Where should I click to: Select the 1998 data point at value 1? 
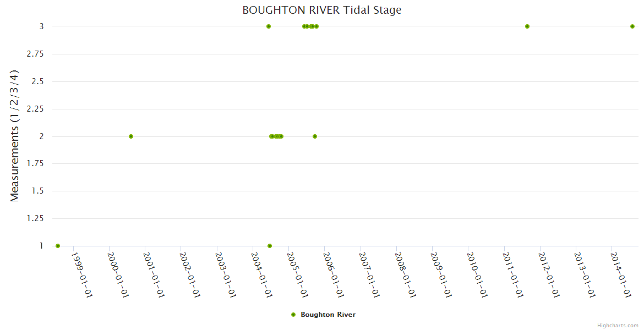pos(58,246)
